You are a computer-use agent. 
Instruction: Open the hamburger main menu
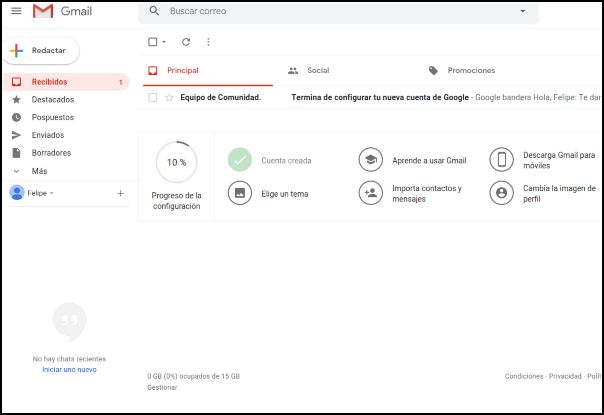point(16,11)
